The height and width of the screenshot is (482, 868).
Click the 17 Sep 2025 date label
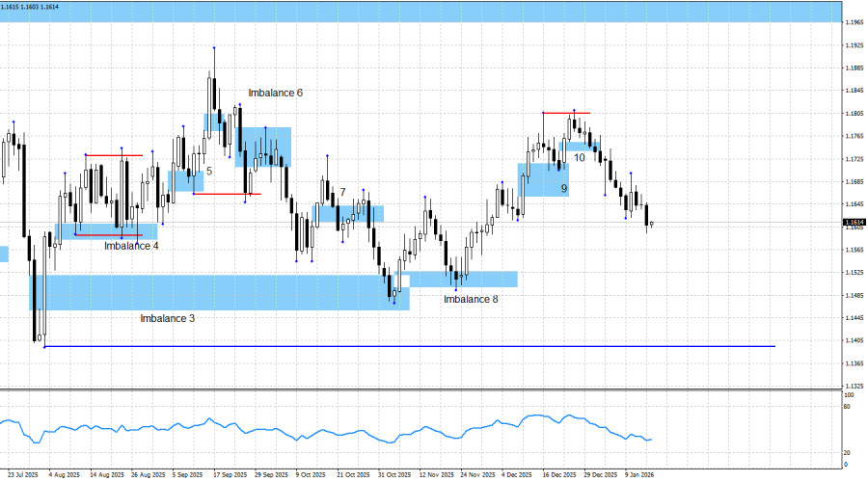point(229,474)
